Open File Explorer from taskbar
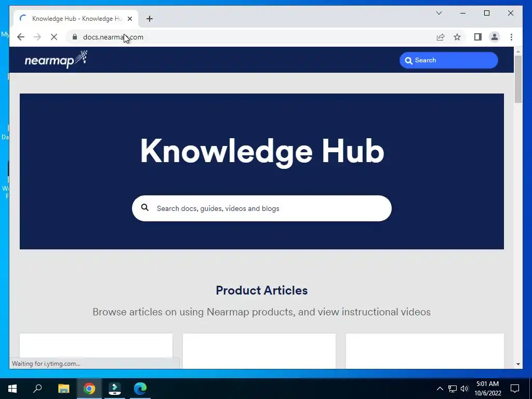Image resolution: width=532 pixels, height=399 pixels. (x=63, y=389)
